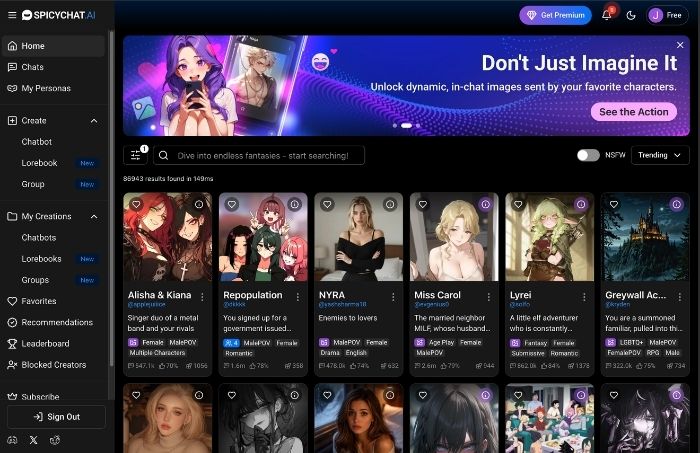Screen dimensions: 700x453
Task: Open the NYRA character thumbnail
Action: (x=358, y=237)
